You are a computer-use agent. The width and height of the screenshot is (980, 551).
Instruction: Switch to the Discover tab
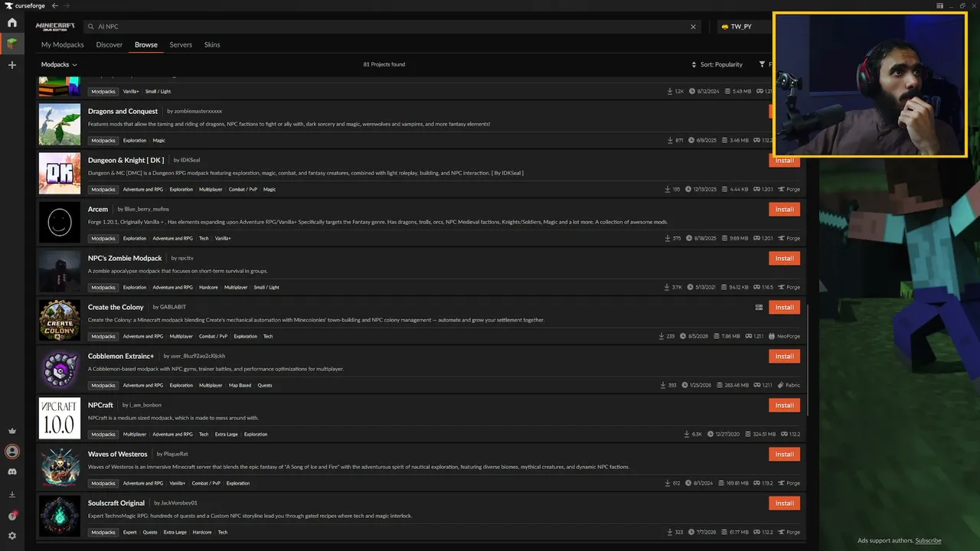[x=109, y=44]
